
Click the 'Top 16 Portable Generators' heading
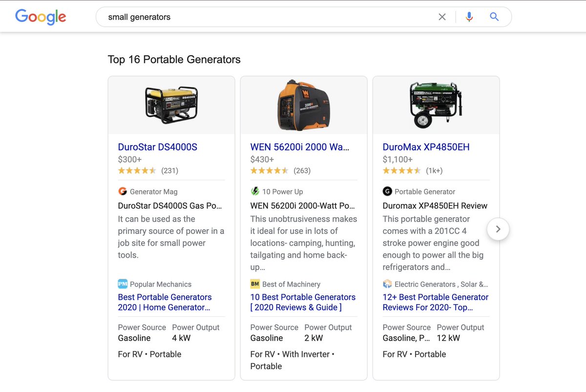174,60
